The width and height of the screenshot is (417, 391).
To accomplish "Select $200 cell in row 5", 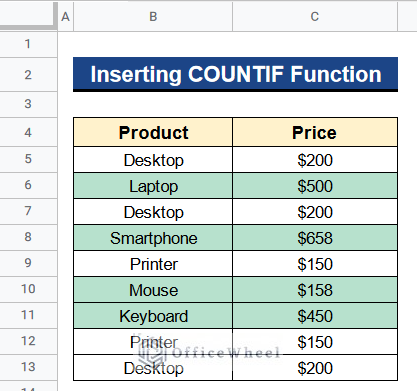I will [315, 160].
